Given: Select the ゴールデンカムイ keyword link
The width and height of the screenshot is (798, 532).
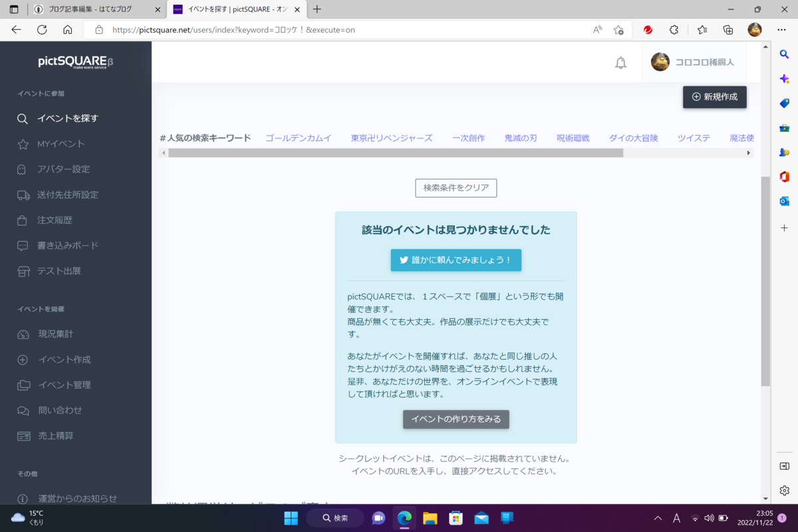Looking at the screenshot, I should coord(299,138).
